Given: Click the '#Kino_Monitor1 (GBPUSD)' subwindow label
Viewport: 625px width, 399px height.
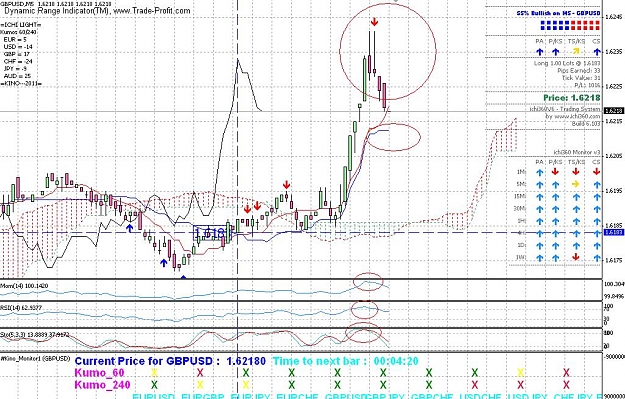Looking at the screenshot, I should pos(35,358).
